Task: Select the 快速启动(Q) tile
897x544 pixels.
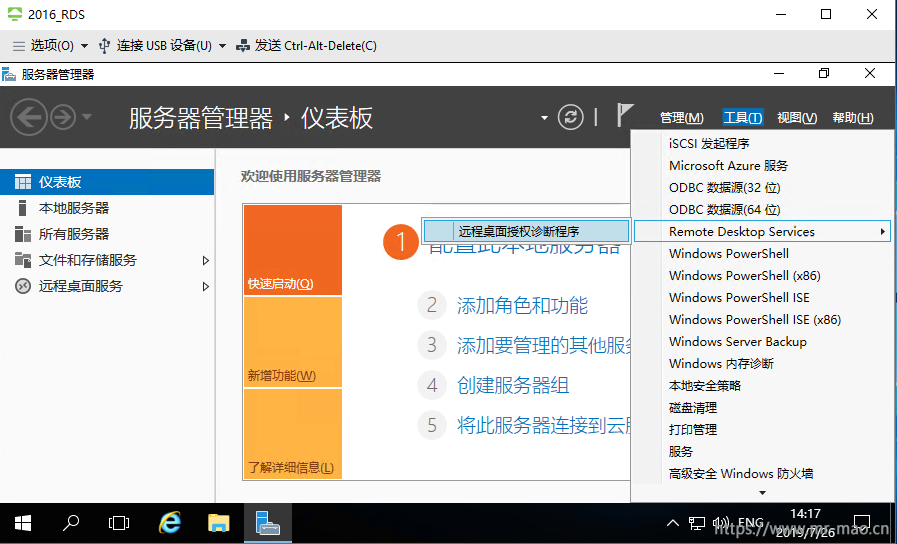Action: point(293,250)
